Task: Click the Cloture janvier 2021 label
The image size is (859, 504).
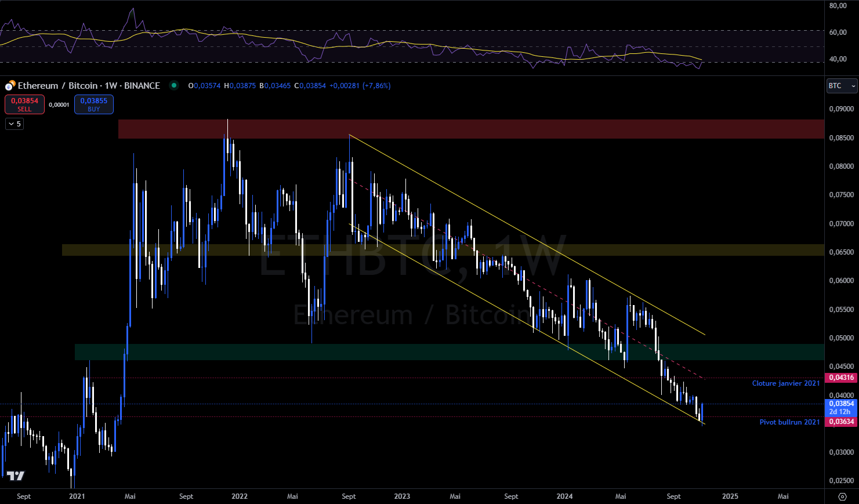Action: (x=786, y=383)
